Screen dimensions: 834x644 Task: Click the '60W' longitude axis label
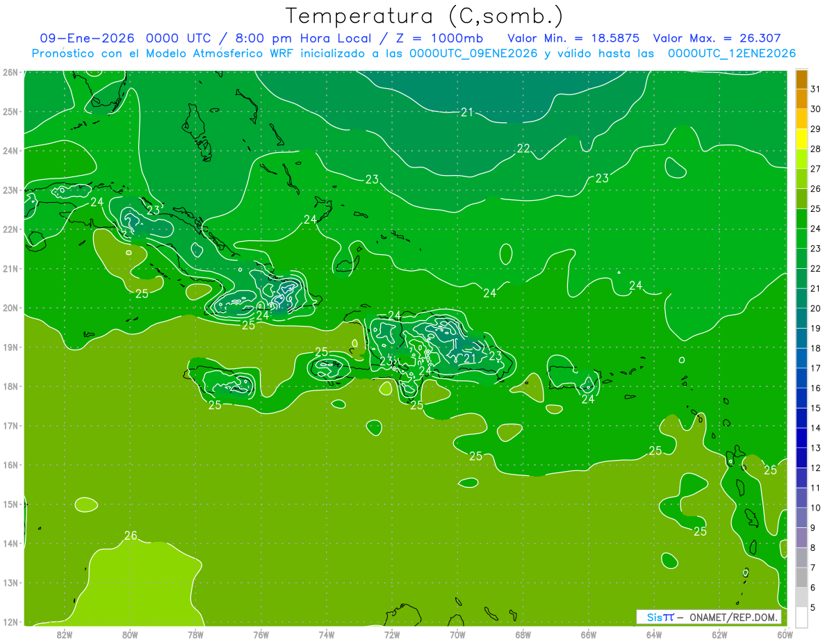[x=785, y=634]
